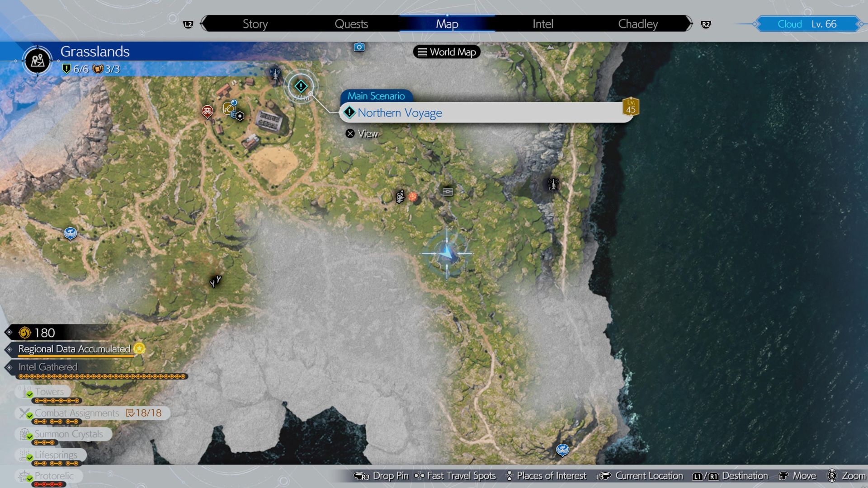Expand the Intel Gathered section

pyautogui.click(x=48, y=367)
